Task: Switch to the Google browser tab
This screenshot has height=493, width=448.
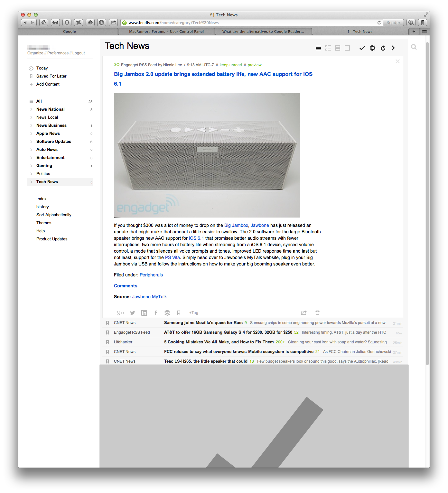Action: tap(69, 32)
